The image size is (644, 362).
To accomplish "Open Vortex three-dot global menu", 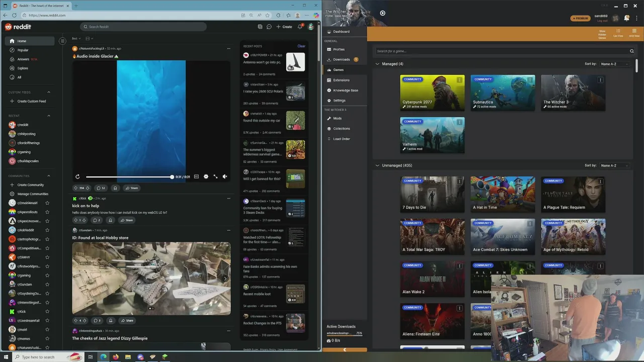I will pyautogui.click(x=637, y=18).
